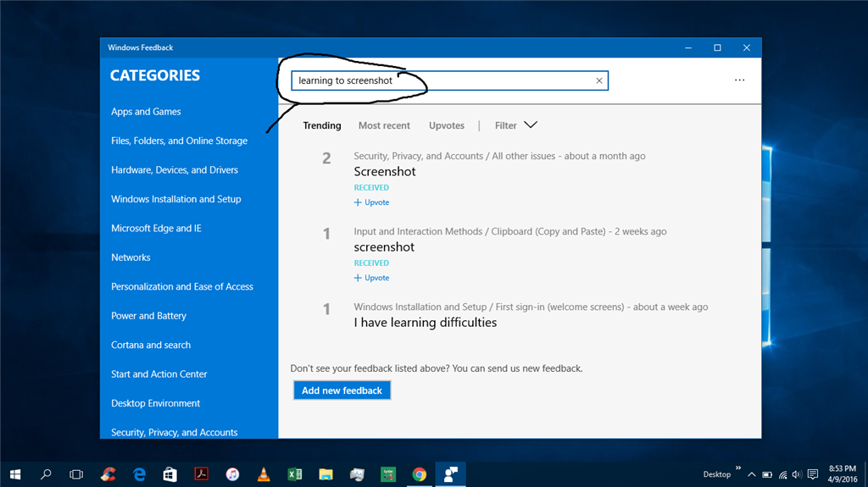Expand the Desktop toolbar chevron
The width and height of the screenshot is (868, 487).
(738, 468)
